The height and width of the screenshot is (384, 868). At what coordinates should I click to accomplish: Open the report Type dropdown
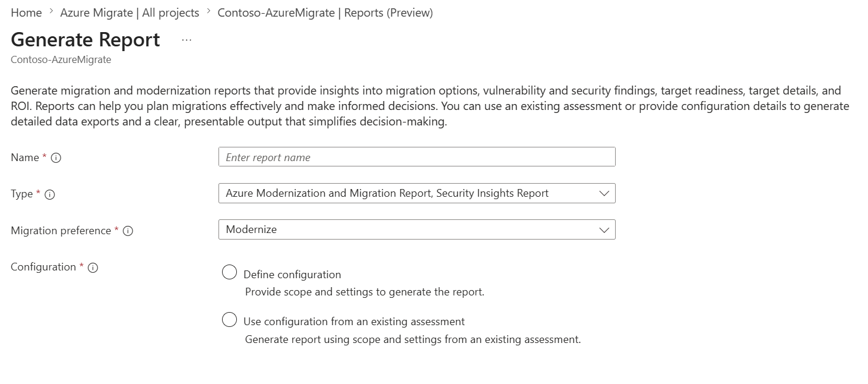[x=417, y=193]
